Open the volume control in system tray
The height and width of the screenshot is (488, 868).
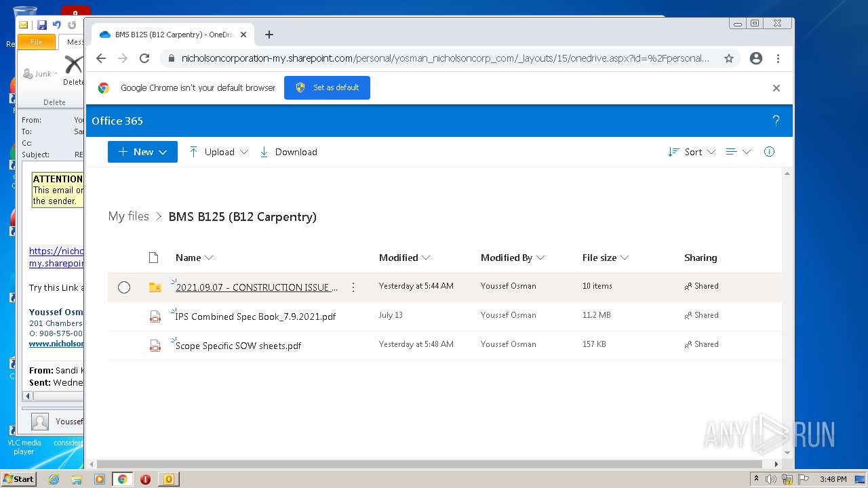[771, 479]
